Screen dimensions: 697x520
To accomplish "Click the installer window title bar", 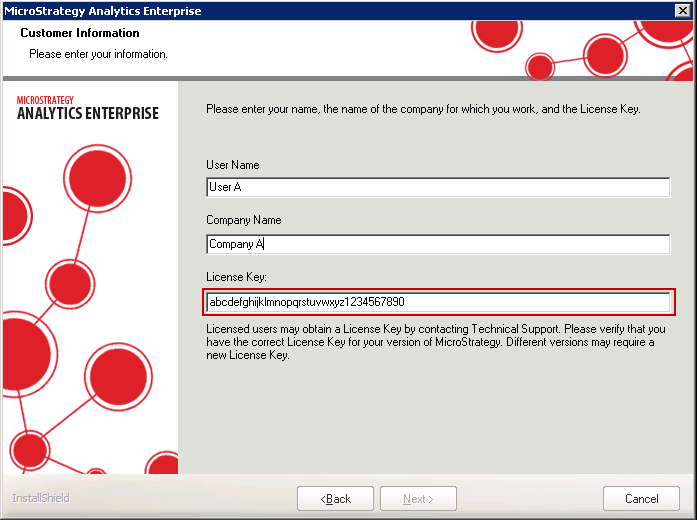I will (x=300, y=10).
